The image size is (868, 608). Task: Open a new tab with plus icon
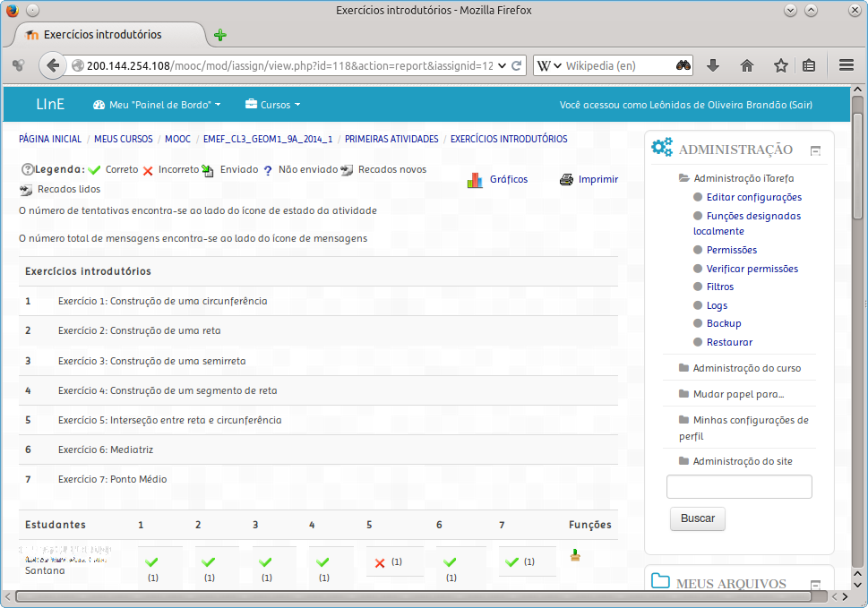coord(220,35)
